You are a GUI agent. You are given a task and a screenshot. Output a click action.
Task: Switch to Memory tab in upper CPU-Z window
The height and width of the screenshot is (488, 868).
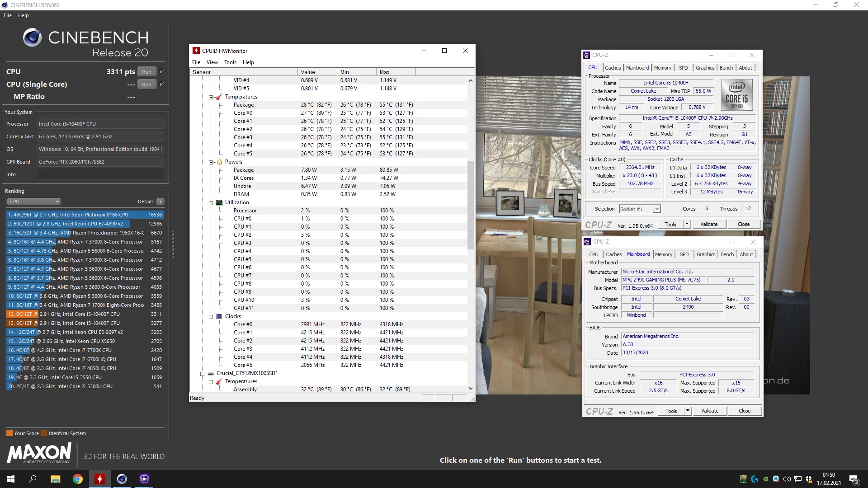(663, 68)
